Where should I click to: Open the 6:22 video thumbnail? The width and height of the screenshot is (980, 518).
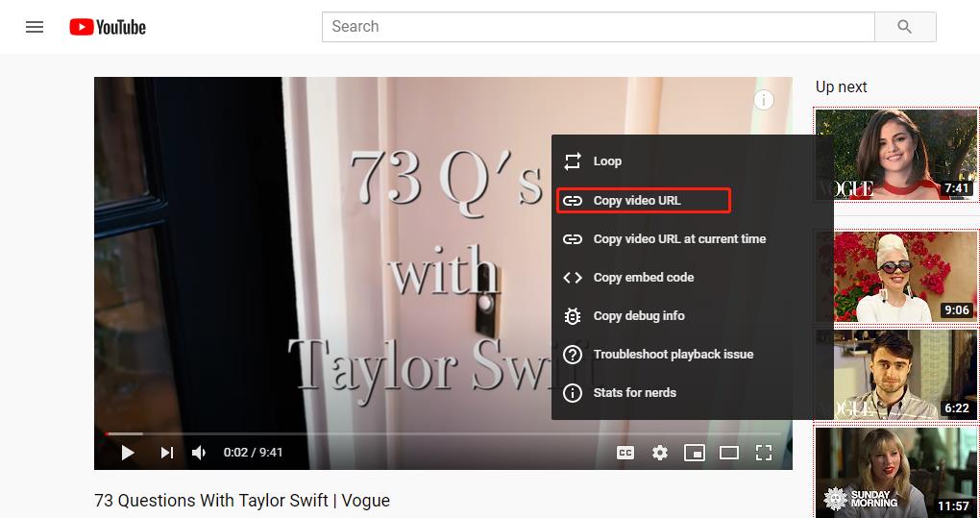[896, 375]
